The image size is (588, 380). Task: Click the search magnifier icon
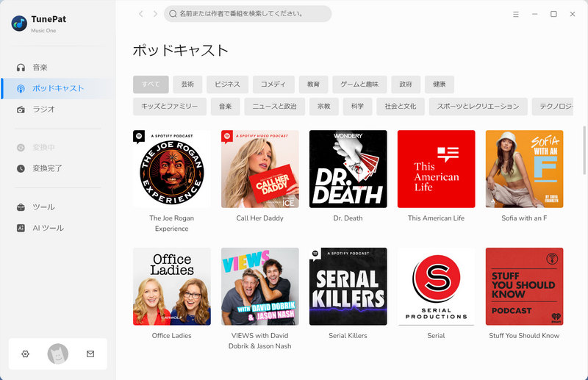click(x=173, y=14)
